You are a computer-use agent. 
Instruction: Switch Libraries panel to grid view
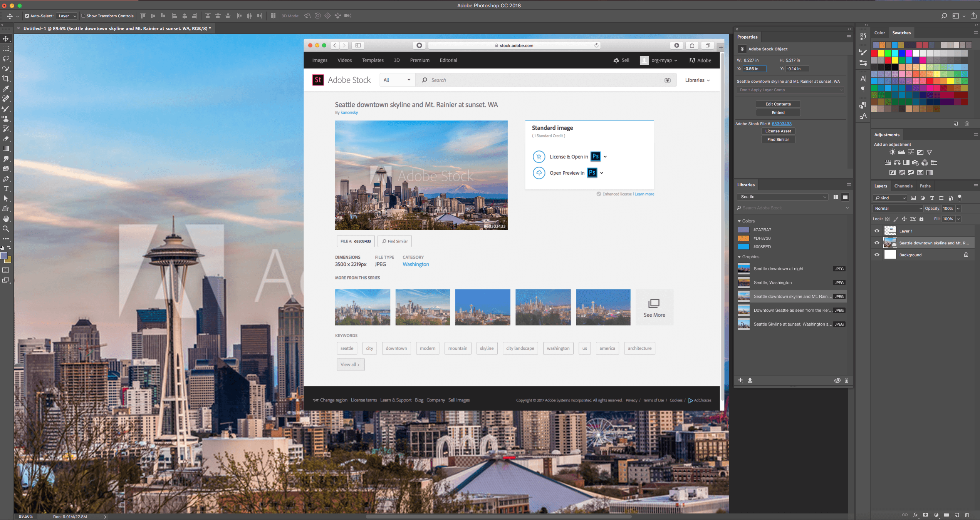[836, 197]
